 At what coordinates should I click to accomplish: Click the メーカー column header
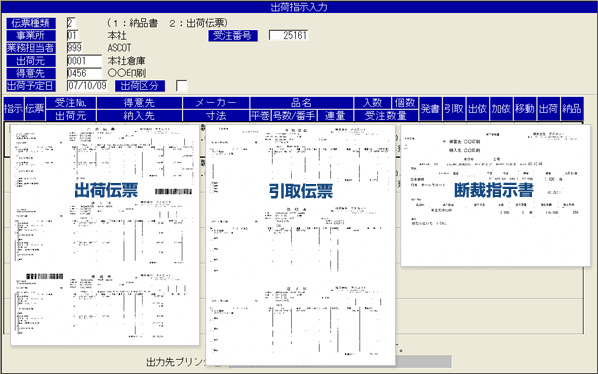point(216,103)
